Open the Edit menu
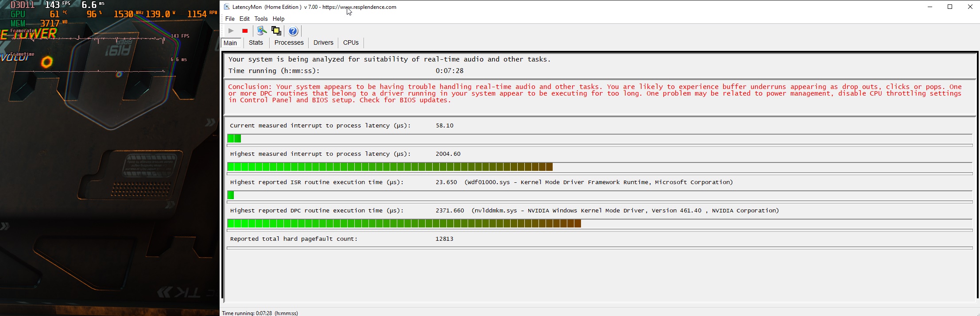This screenshot has width=980, height=316. click(x=244, y=19)
